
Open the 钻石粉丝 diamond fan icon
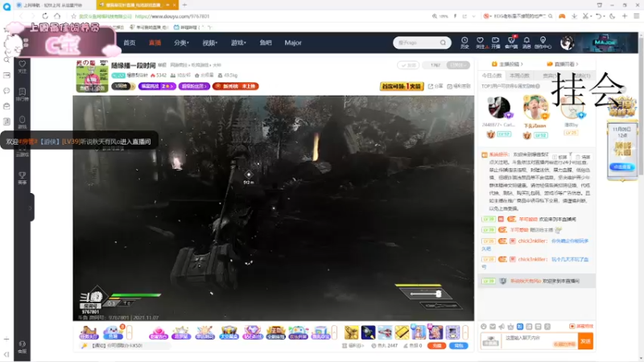[252, 332]
